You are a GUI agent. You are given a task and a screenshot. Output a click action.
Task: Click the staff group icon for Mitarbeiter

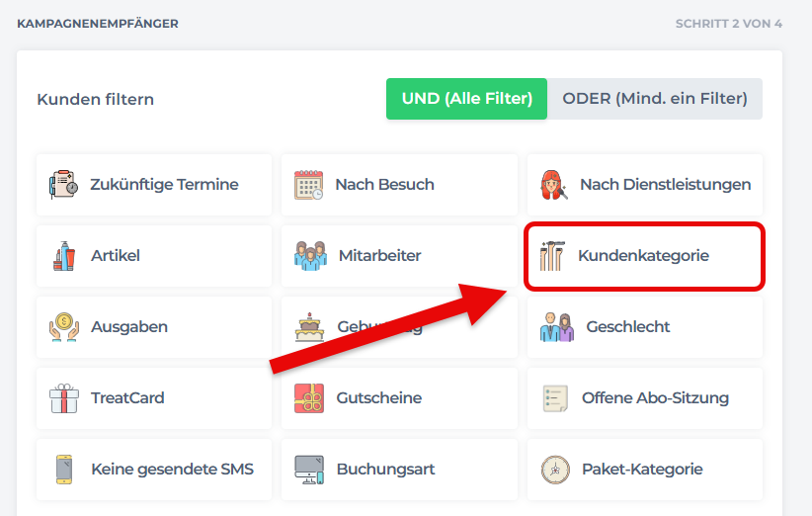(308, 256)
